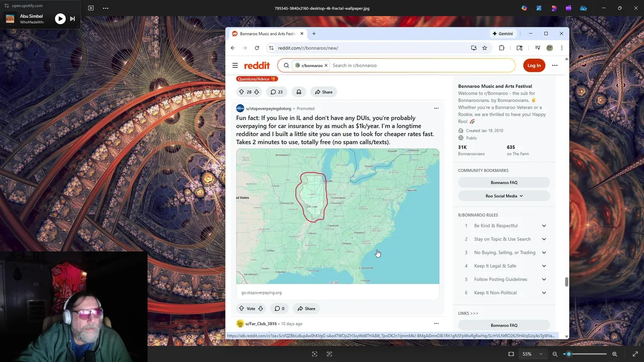The height and width of the screenshot is (362, 644).
Task: Give award to the 28-vote post
Action: point(299,92)
